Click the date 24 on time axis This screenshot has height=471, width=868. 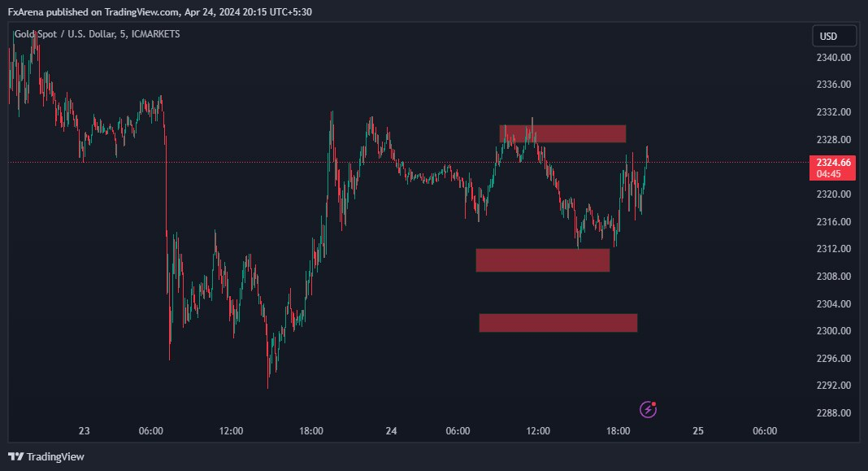(x=391, y=430)
